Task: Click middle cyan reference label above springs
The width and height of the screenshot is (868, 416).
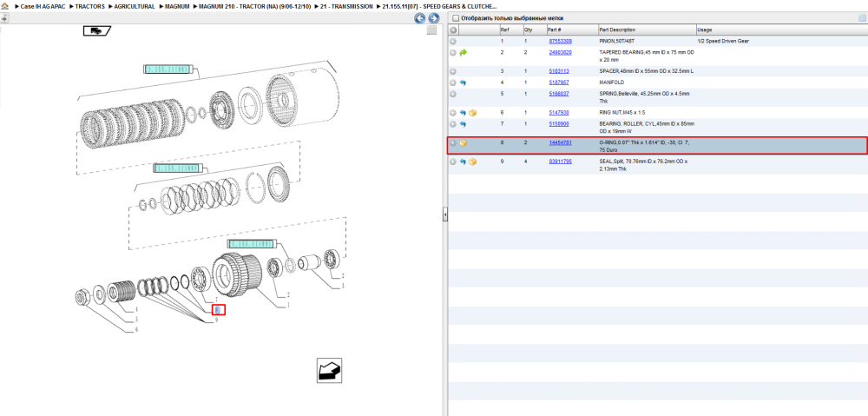Action: (178, 168)
